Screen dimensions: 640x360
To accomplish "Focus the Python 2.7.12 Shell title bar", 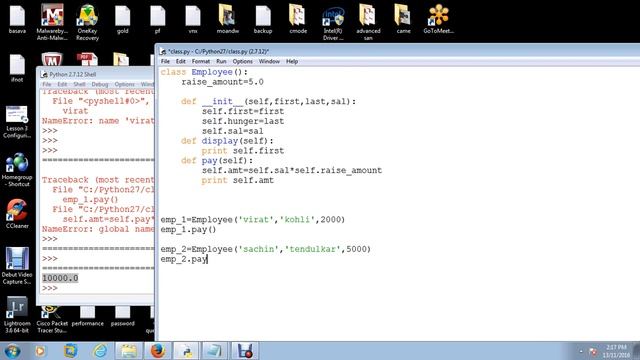I will 96,74.
